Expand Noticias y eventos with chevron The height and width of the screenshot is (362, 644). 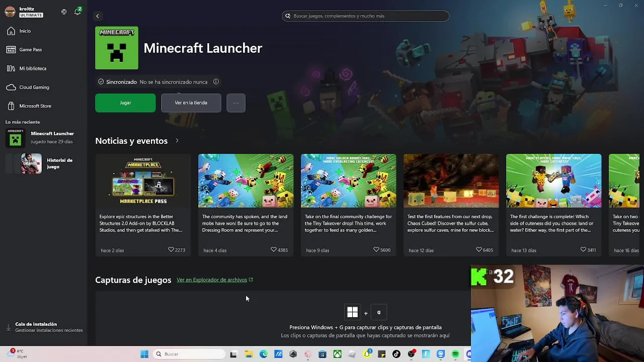(177, 141)
